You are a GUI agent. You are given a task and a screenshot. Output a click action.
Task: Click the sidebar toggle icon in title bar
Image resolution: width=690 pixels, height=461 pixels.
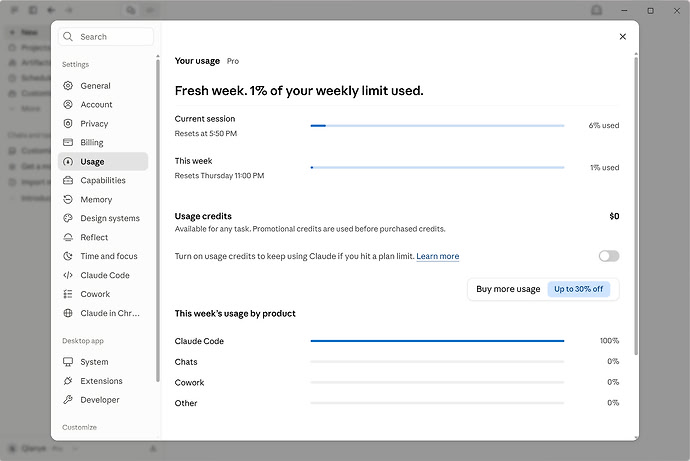coord(33,10)
